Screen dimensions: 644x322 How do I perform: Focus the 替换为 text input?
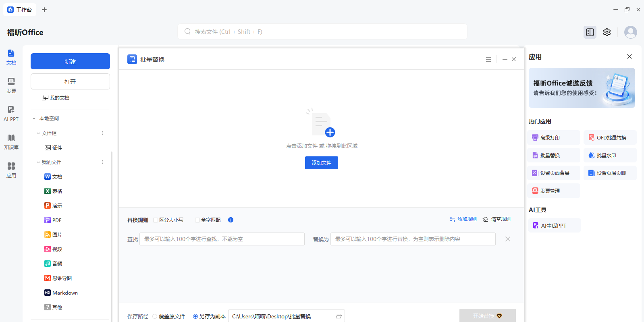413,239
